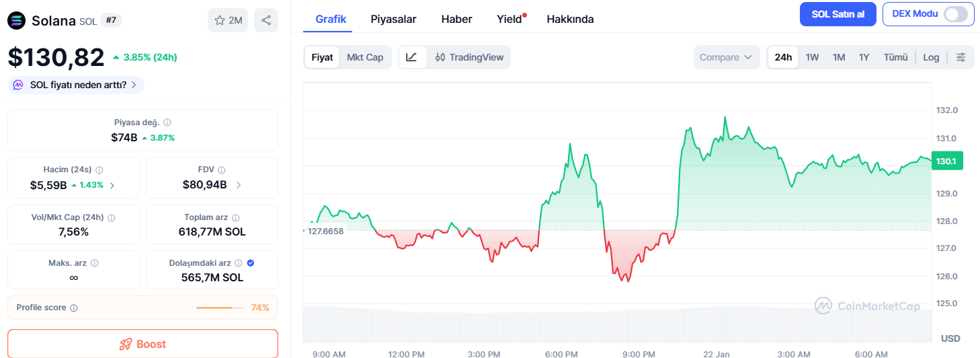Click the TradingView chart button
Screen dimensions: 980x358
(469, 57)
